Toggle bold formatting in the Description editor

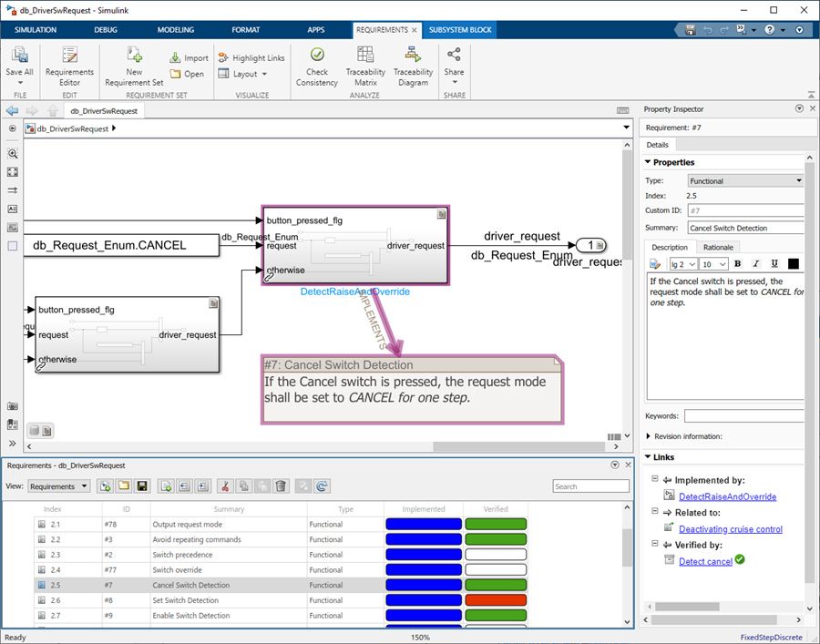(x=736, y=263)
